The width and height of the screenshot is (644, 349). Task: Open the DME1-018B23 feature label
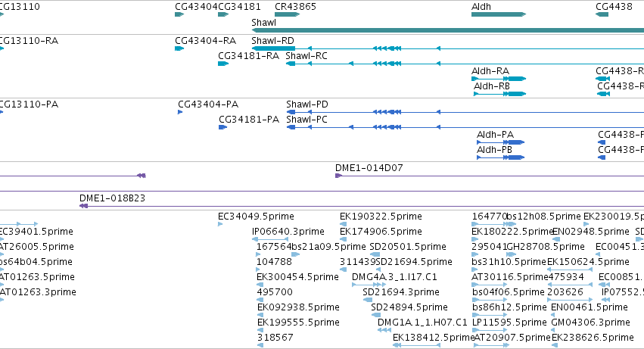point(112,198)
